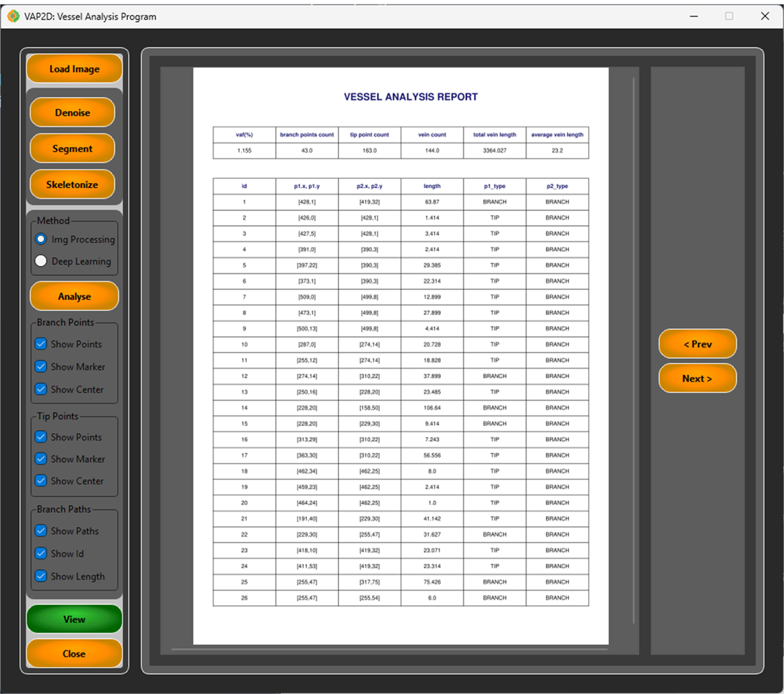This screenshot has height=694, width=784.
Task: Click the Analyse button
Action: click(x=74, y=296)
